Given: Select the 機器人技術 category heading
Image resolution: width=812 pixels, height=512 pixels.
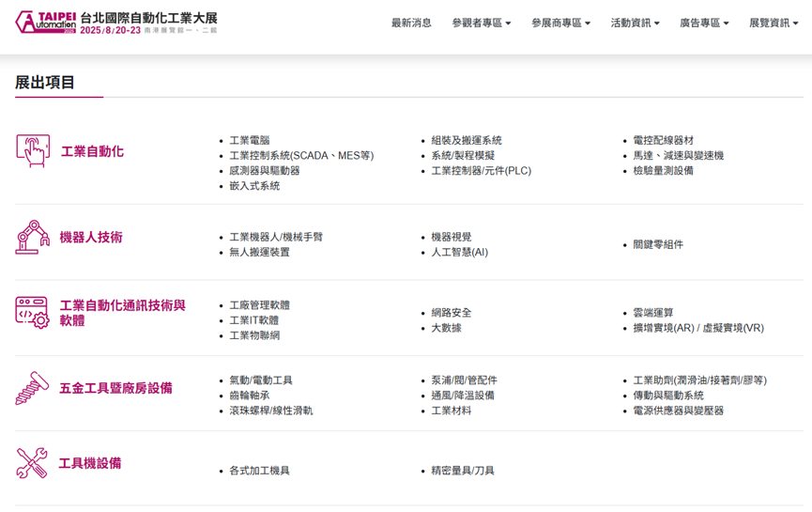Looking at the screenshot, I should (x=91, y=238).
